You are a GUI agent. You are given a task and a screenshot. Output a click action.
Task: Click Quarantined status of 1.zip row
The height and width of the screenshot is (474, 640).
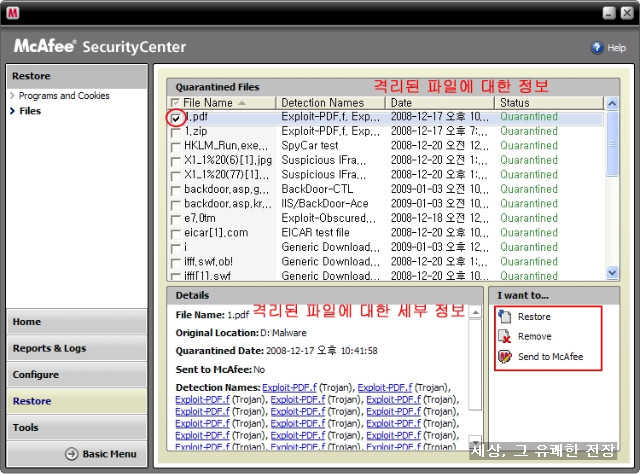pos(529,131)
